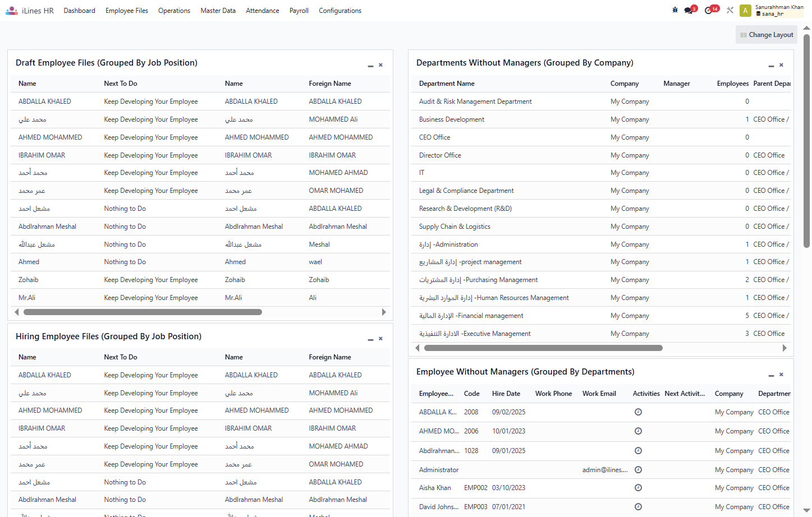812x517 pixels.
Task: Open activity clock for Aisha Khan
Action: coord(638,488)
